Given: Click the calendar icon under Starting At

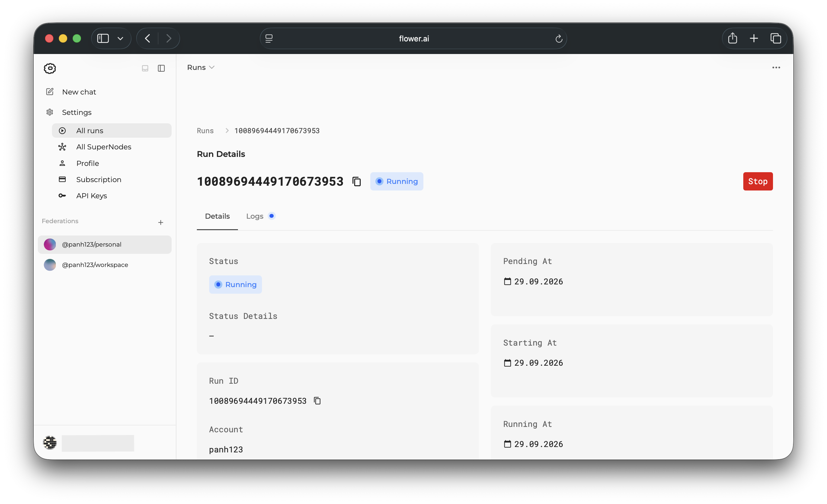Looking at the screenshot, I should coord(507,363).
